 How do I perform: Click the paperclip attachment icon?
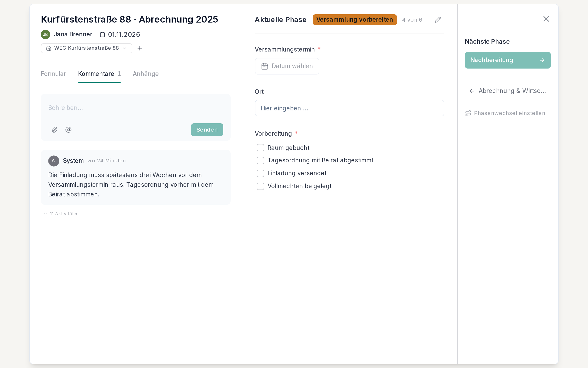55,130
